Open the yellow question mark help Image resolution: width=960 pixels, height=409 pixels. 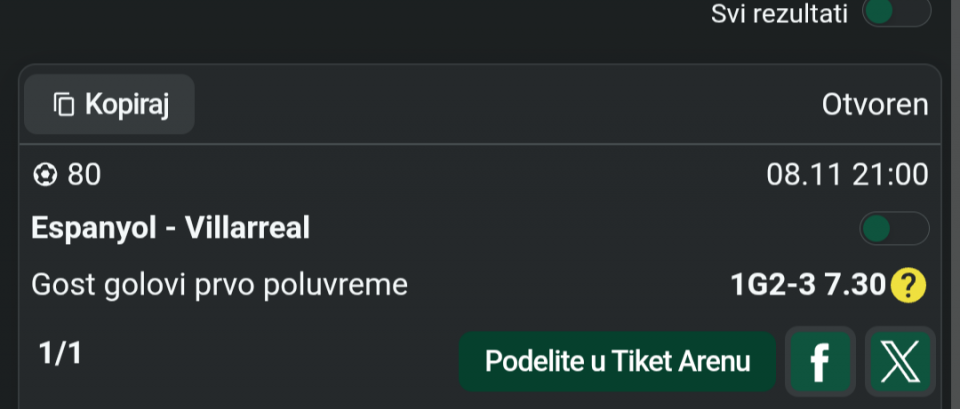click(908, 286)
